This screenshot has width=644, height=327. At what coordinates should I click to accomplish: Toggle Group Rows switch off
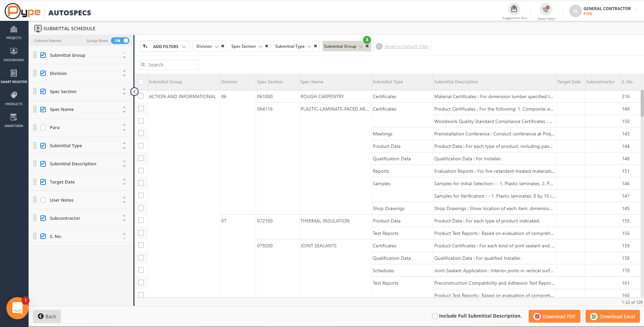pyautogui.click(x=120, y=41)
